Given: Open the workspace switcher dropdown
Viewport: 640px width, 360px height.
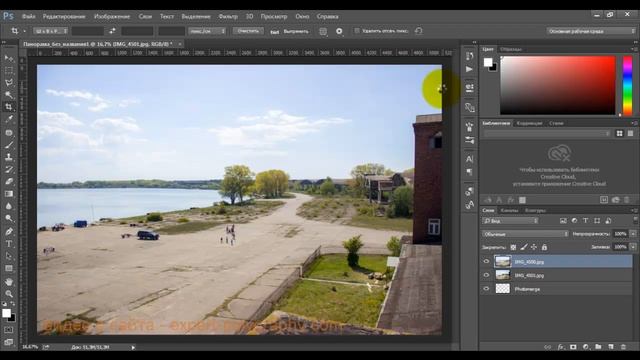Looking at the screenshot, I should point(591,31).
